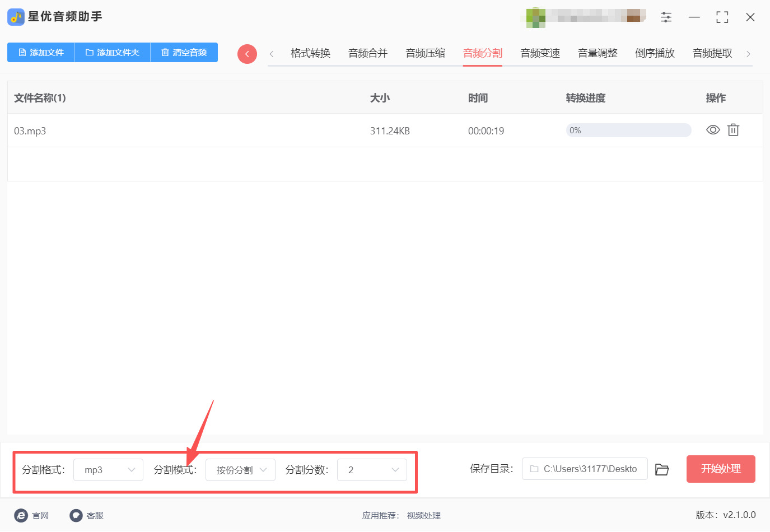The width and height of the screenshot is (770, 532).
Task: Open the 音频提取 tab
Action: [x=712, y=53]
